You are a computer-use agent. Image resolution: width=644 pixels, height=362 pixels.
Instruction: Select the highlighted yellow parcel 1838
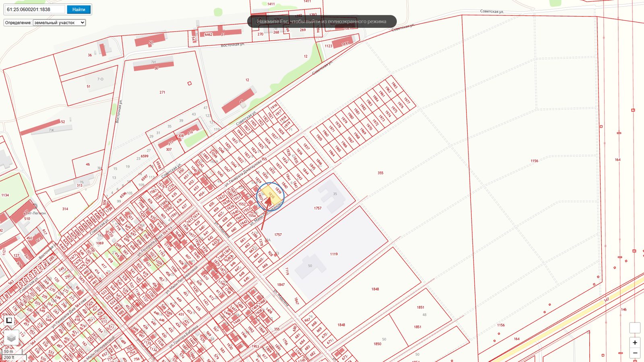[x=270, y=196]
